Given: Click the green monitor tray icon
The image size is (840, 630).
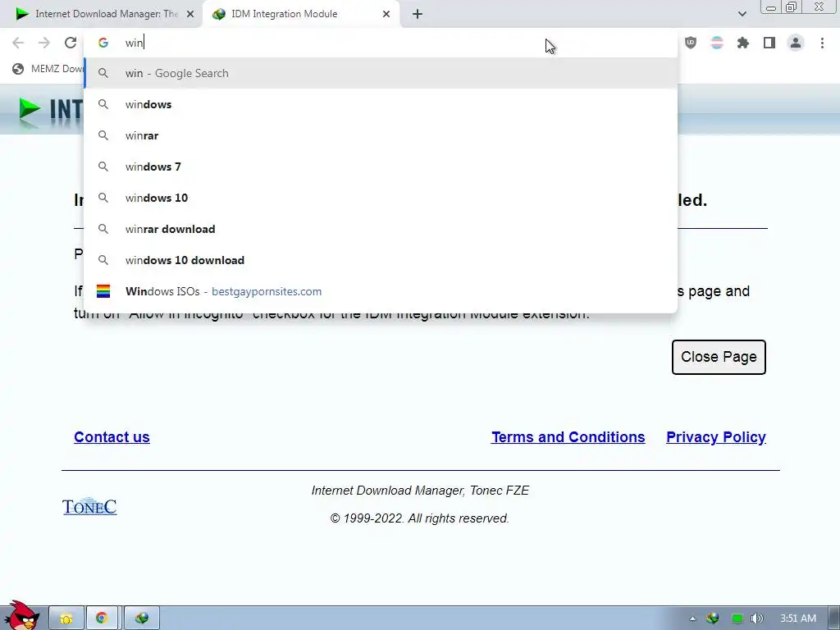Looking at the screenshot, I should point(737,619).
